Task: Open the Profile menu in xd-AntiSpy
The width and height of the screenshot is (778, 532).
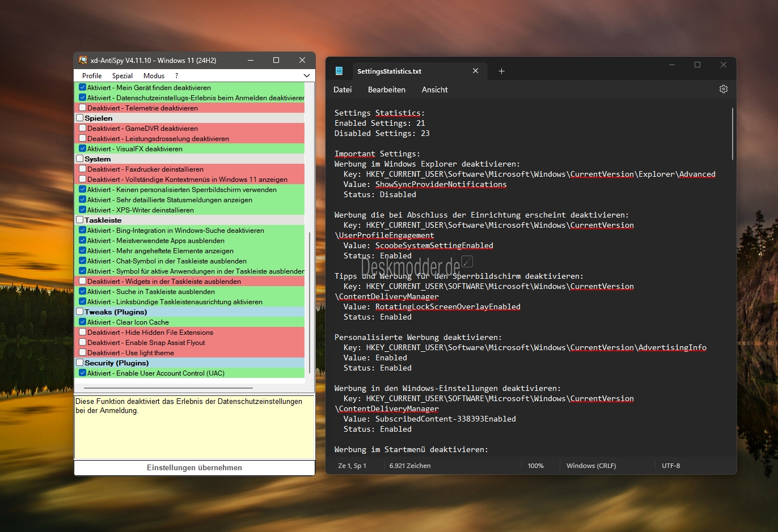Action: (92, 75)
